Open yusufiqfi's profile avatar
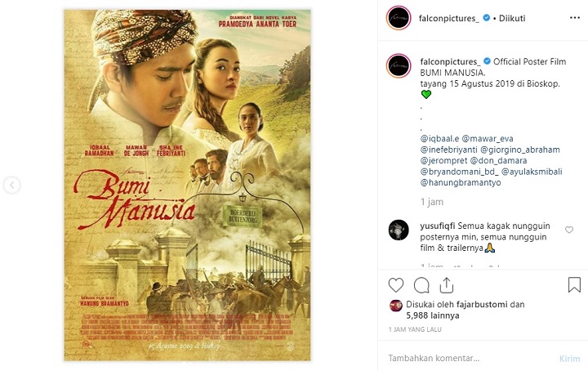This screenshot has height=371, width=588. 399,230
